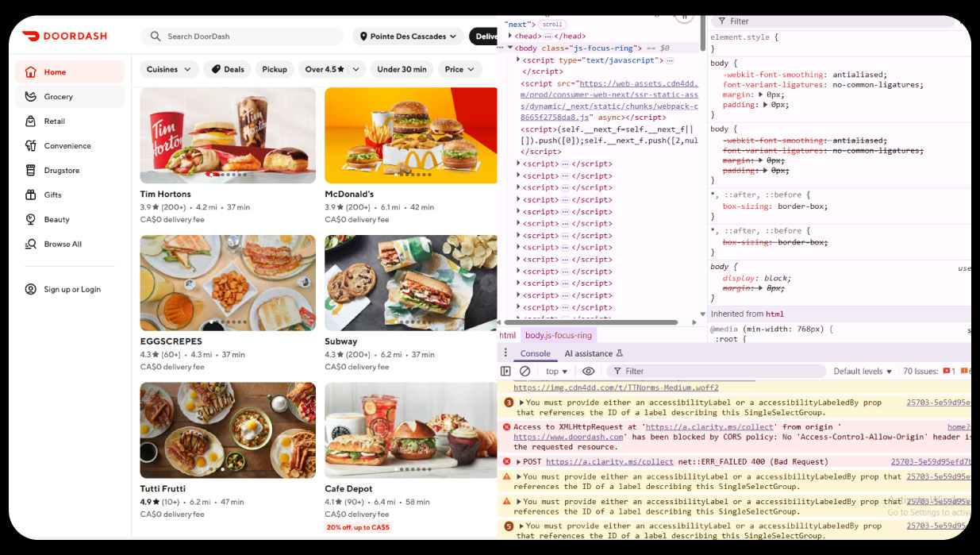This screenshot has height=555, width=980.
Task: Select the Console drawer tab
Action: tap(535, 354)
